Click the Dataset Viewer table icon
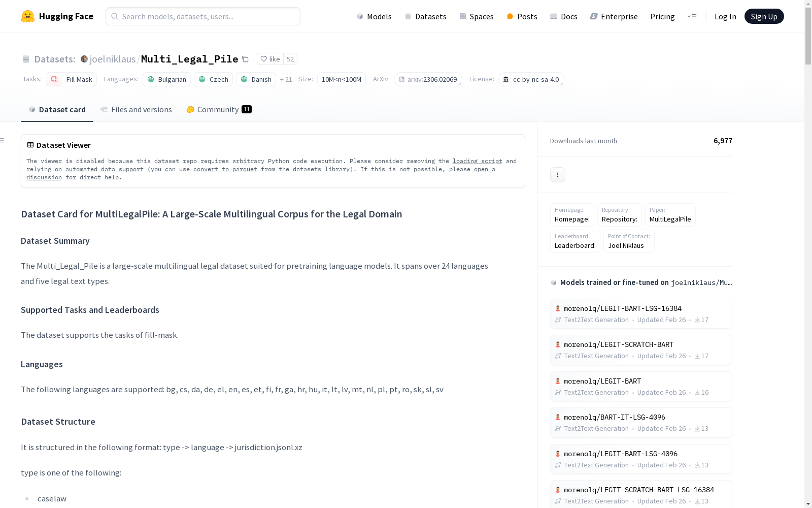The width and height of the screenshot is (812, 508). tap(30, 145)
